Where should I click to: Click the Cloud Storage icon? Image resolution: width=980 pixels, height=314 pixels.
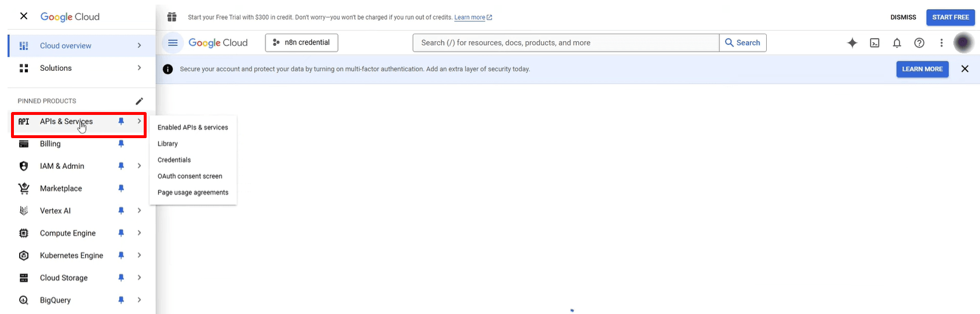coord(24,278)
